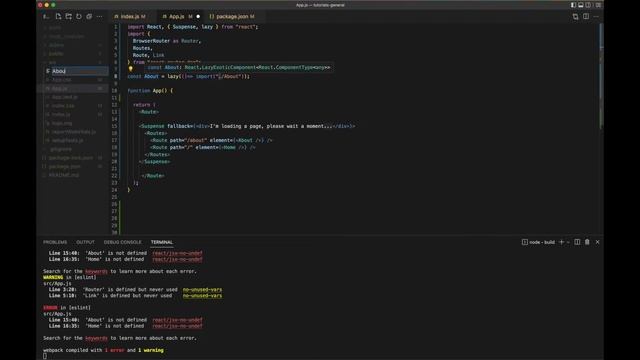The width and height of the screenshot is (640, 360).
Task: Select package-lock.json in Explorer tree
Action: point(73,158)
